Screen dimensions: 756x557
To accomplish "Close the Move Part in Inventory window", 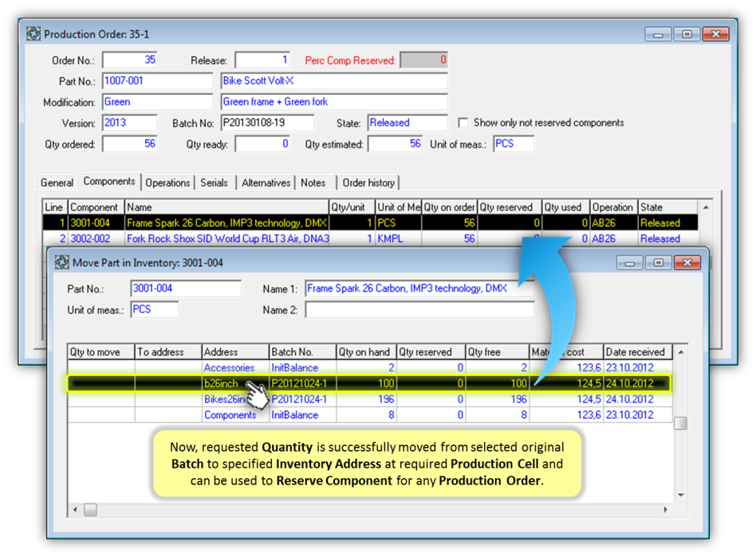I will click(x=687, y=263).
